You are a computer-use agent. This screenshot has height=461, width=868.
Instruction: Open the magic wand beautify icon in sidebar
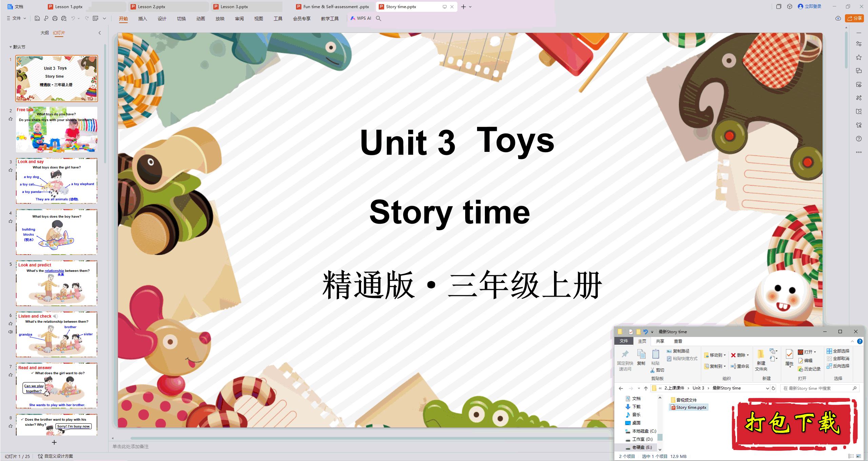859,98
